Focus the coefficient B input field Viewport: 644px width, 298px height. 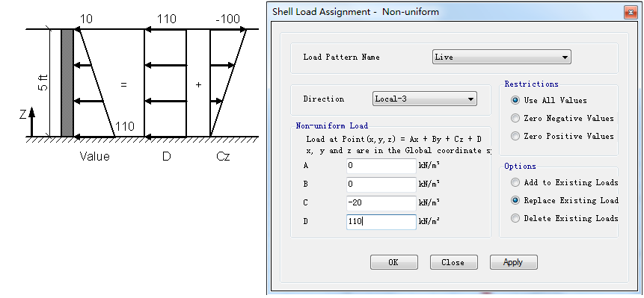point(381,184)
